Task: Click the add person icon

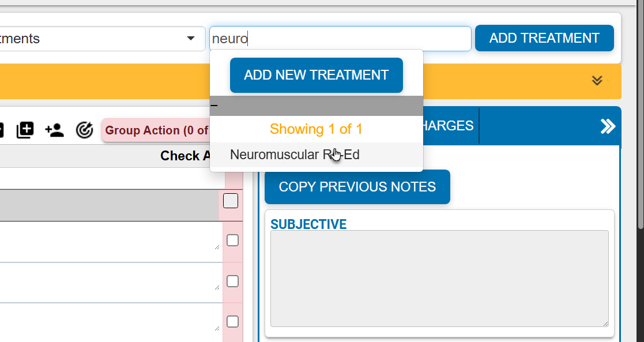Action: point(55,130)
